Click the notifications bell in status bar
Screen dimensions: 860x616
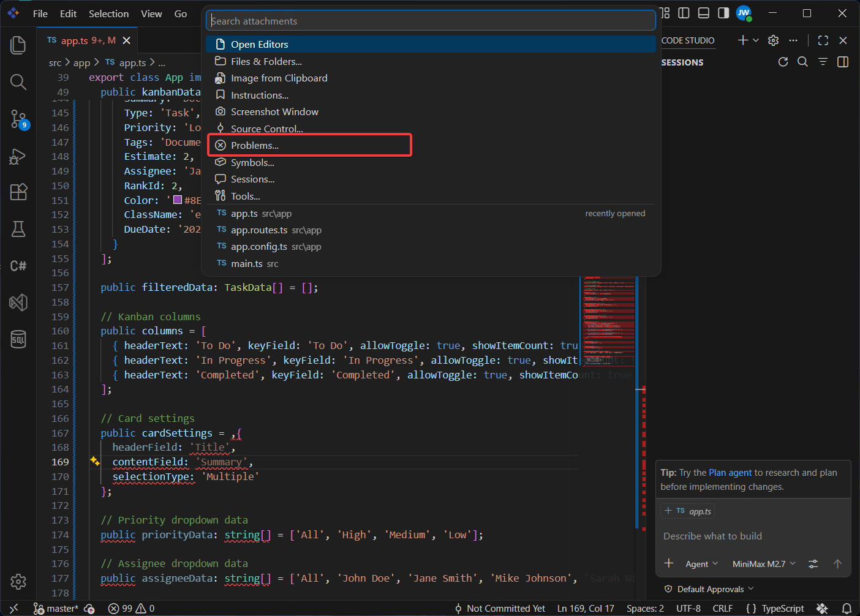coord(847,609)
